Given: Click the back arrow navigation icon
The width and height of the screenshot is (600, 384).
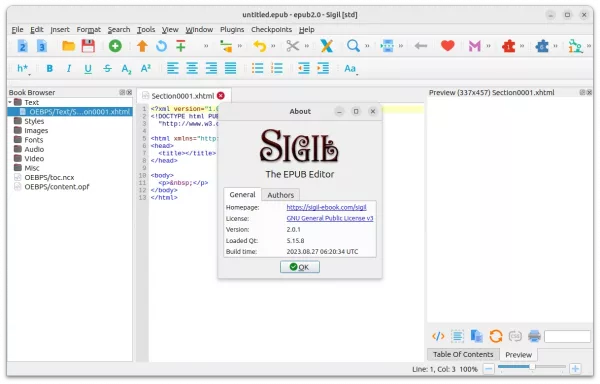Looking at the screenshot, I should coord(421,46).
